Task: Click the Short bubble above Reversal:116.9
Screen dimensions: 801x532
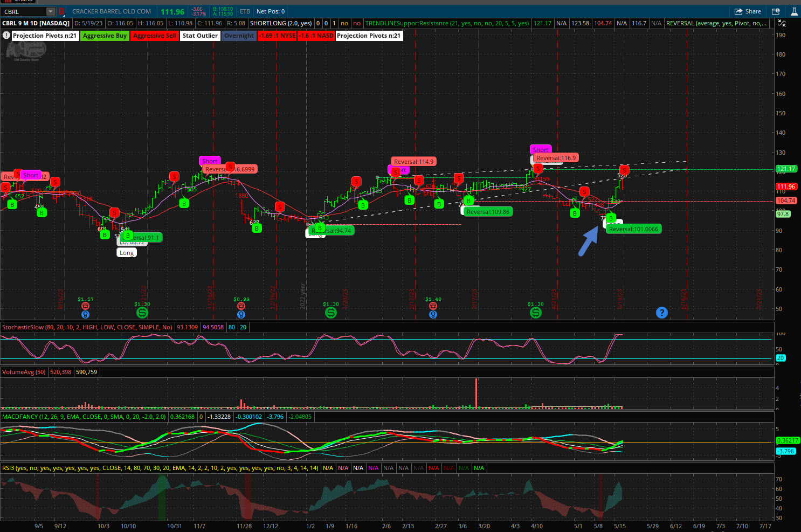Action: (541, 150)
